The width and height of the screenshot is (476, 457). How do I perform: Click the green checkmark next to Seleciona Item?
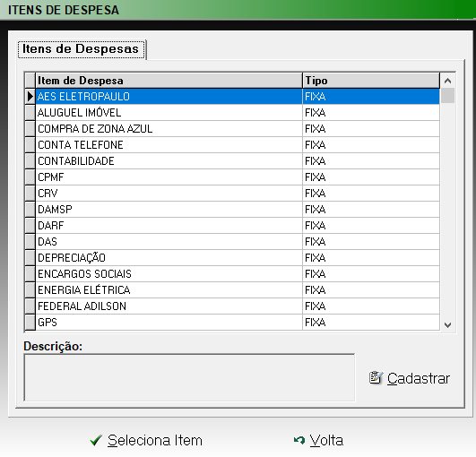pos(96,440)
